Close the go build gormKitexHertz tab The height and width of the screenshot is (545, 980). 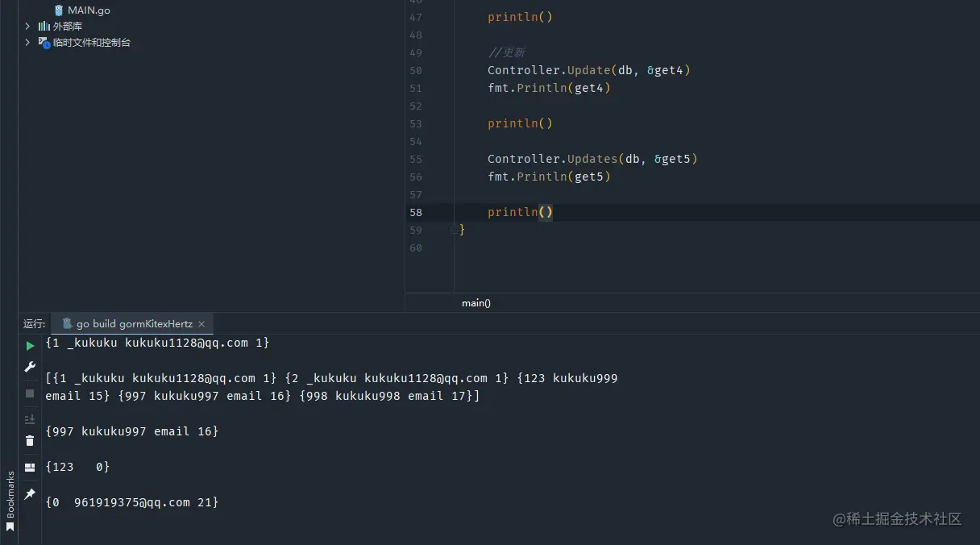[x=201, y=324]
